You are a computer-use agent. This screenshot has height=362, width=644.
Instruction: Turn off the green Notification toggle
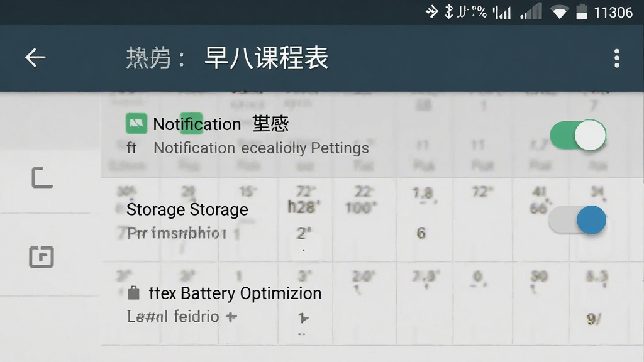(x=578, y=135)
